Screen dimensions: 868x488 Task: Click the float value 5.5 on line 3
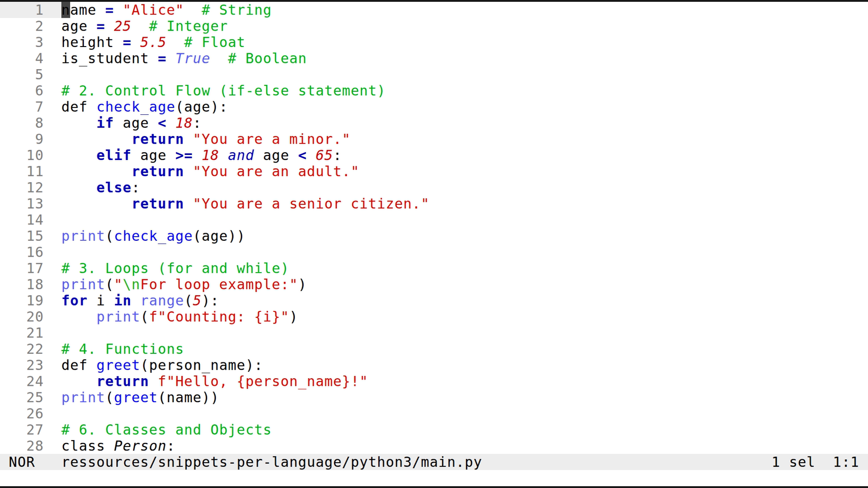pyautogui.click(x=152, y=42)
